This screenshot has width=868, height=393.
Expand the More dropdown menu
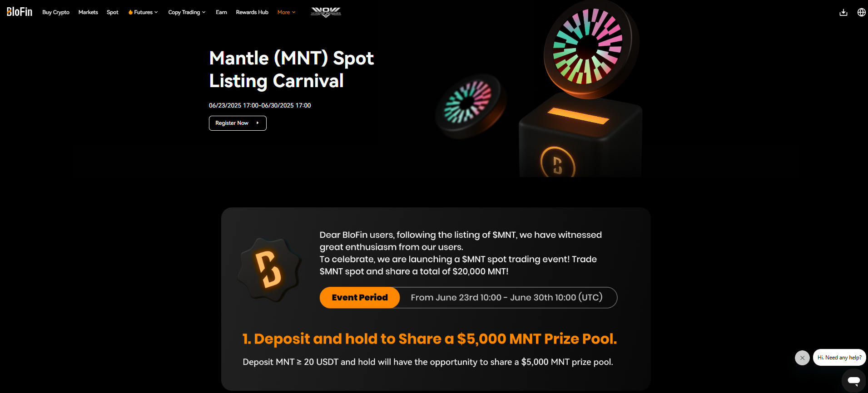[x=287, y=12]
